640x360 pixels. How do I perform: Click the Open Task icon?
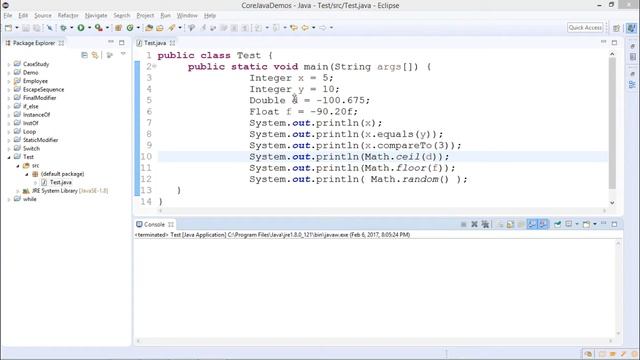[160, 28]
